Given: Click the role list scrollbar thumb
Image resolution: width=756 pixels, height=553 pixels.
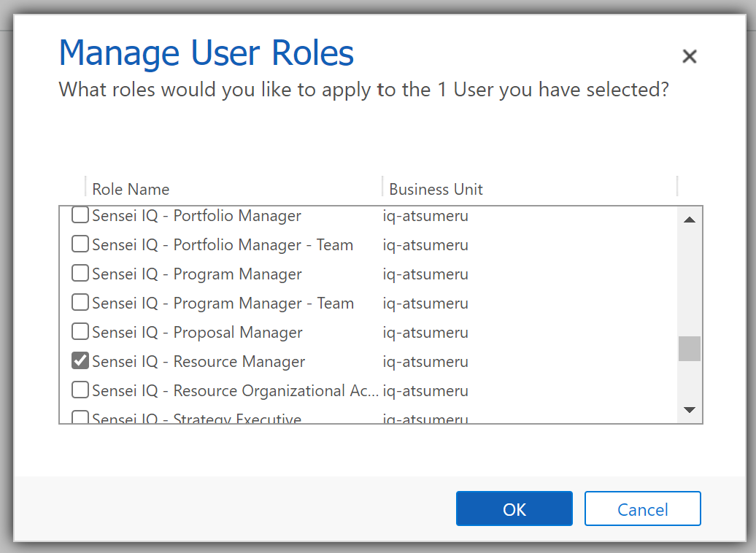Looking at the screenshot, I should click(x=689, y=349).
